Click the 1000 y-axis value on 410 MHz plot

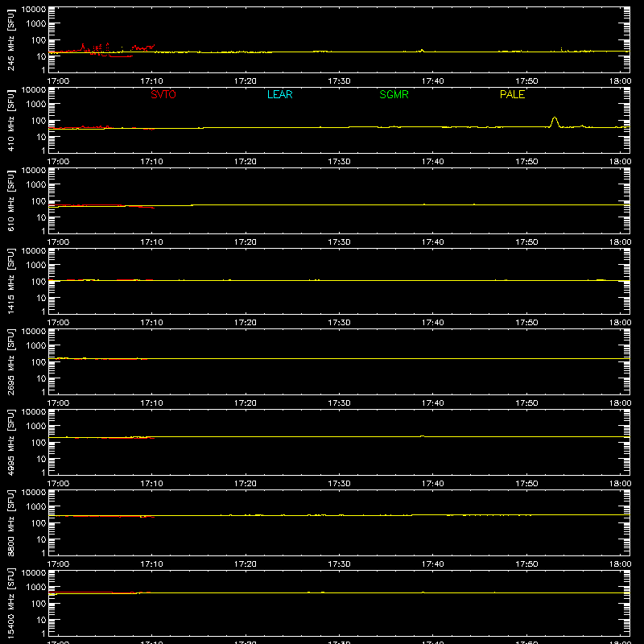click(x=36, y=105)
